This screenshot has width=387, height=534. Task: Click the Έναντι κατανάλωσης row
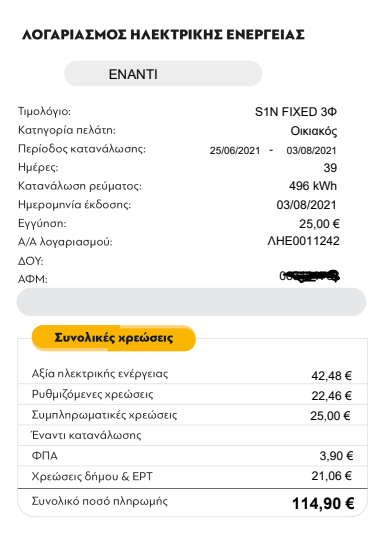192,435
